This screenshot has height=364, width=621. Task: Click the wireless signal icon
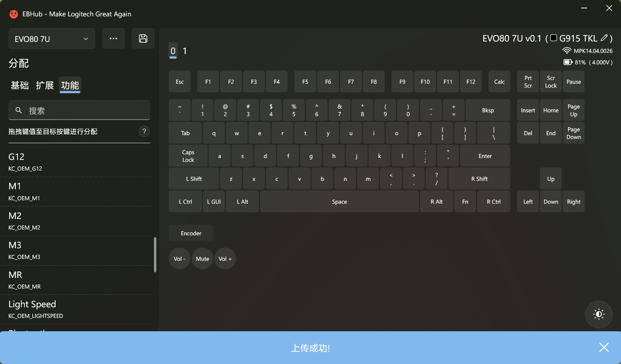pyautogui.click(x=567, y=51)
